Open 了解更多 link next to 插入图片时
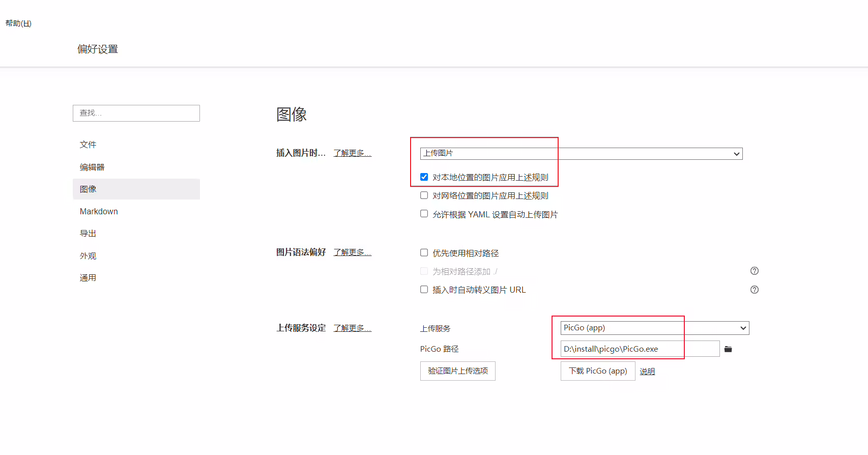Viewport: 868px width, 455px height. click(x=353, y=153)
